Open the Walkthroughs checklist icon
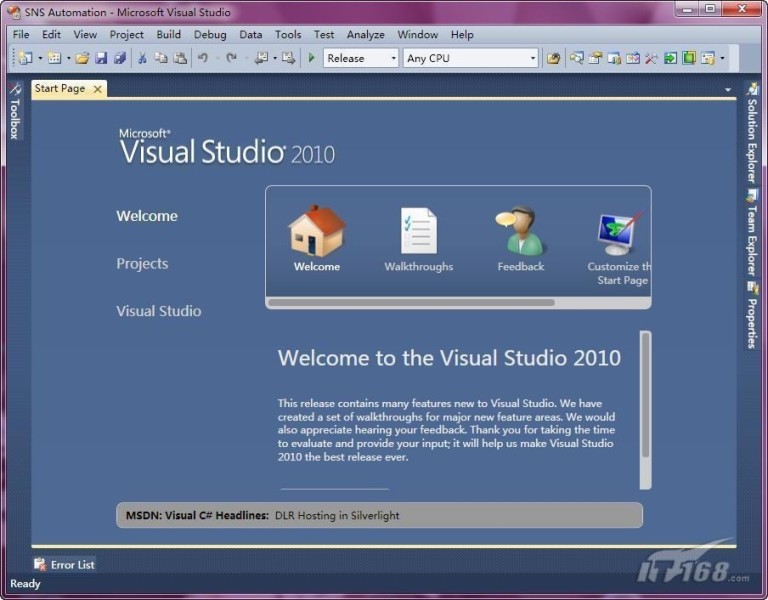Screen dimensions: 768x600 [x=418, y=231]
